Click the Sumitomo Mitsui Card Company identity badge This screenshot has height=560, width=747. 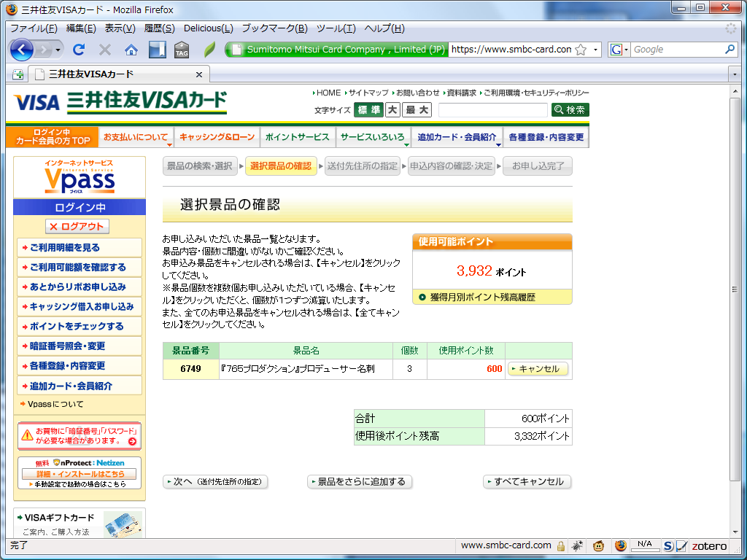[x=337, y=50]
